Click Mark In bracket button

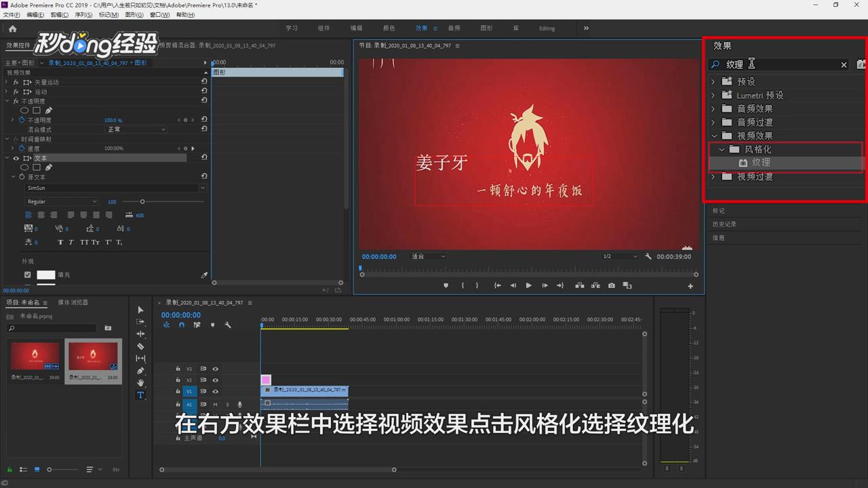[x=462, y=285]
